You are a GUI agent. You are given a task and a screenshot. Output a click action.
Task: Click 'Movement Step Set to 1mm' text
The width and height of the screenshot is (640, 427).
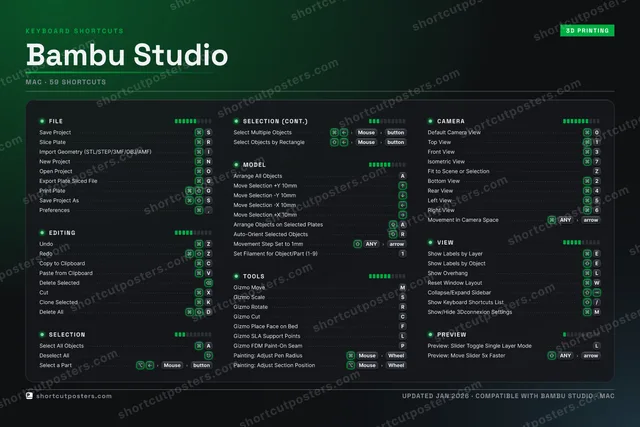pos(268,244)
